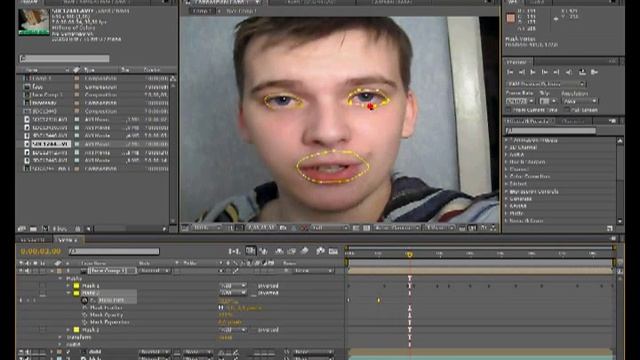Open Brainstorm icon in timeline
The image size is (640, 360).
[320, 251]
